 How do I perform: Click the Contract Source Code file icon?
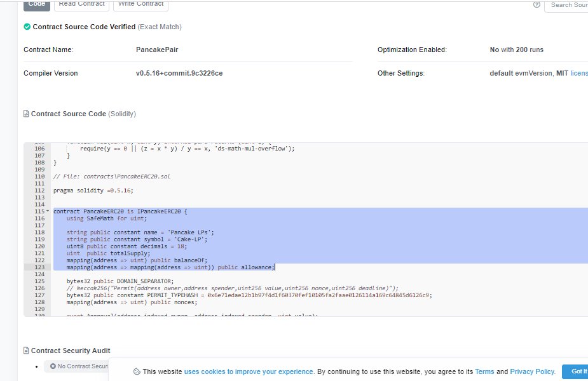pyautogui.click(x=26, y=114)
